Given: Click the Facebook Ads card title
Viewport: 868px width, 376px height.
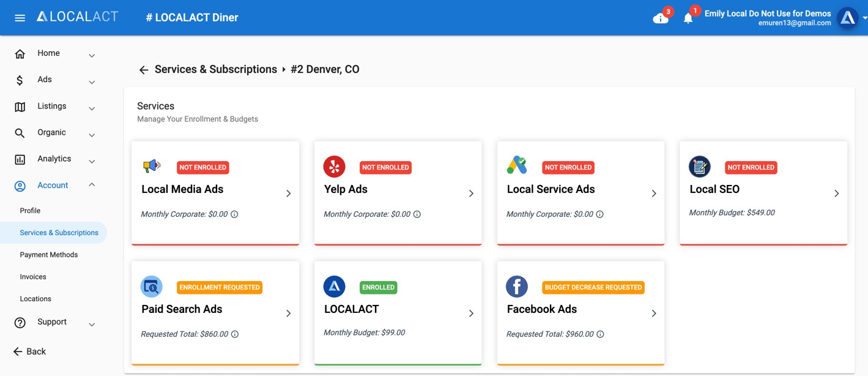Looking at the screenshot, I should (x=542, y=309).
